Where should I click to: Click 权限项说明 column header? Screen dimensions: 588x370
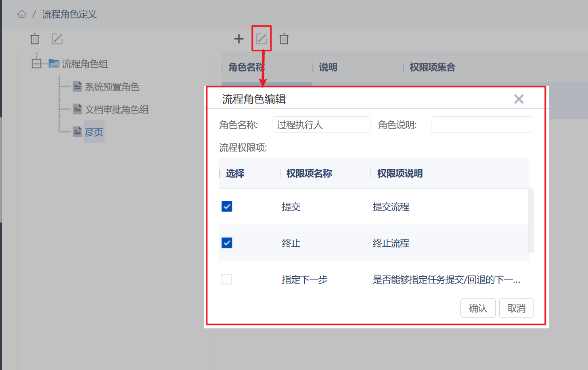point(400,173)
